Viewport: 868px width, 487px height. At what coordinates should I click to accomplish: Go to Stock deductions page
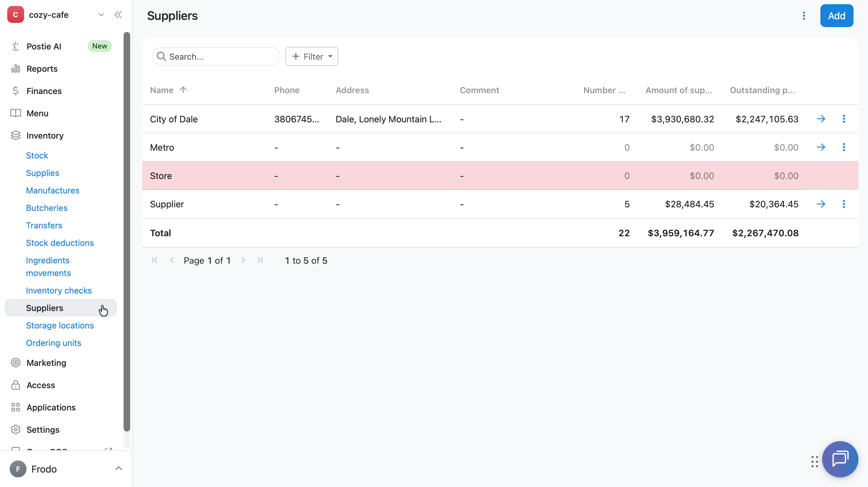pyautogui.click(x=60, y=243)
